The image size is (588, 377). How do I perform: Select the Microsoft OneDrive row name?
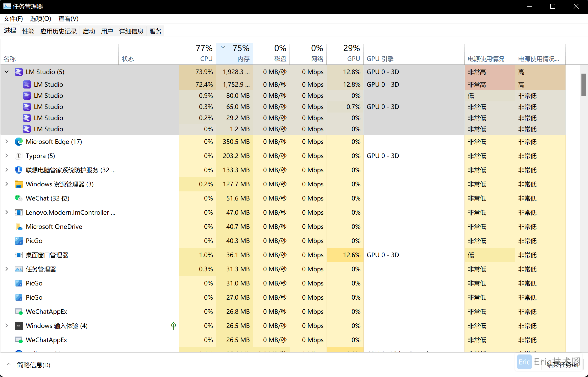54,227
